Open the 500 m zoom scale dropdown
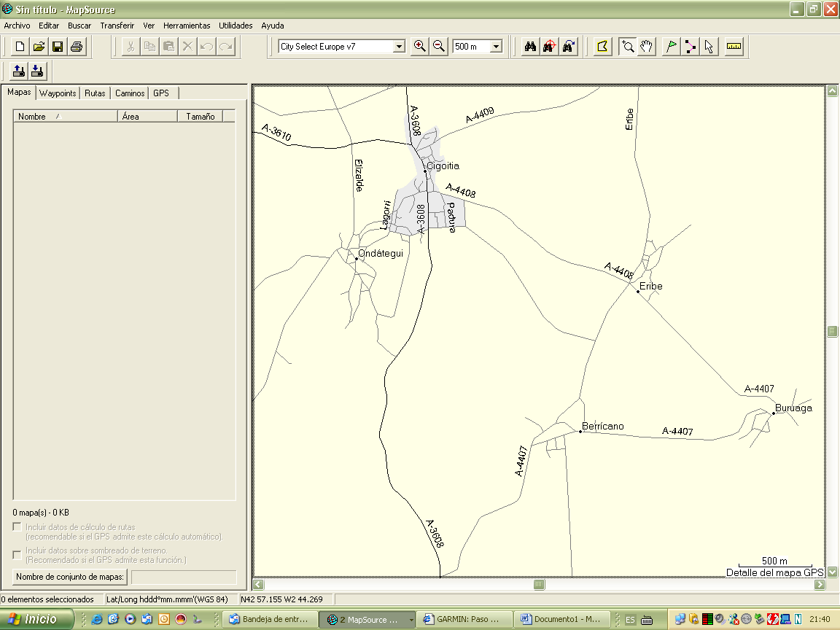840x630 pixels. 497,47
